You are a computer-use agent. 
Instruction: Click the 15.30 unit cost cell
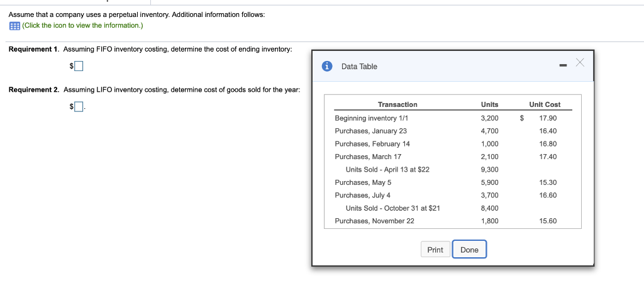click(x=548, y=182)
